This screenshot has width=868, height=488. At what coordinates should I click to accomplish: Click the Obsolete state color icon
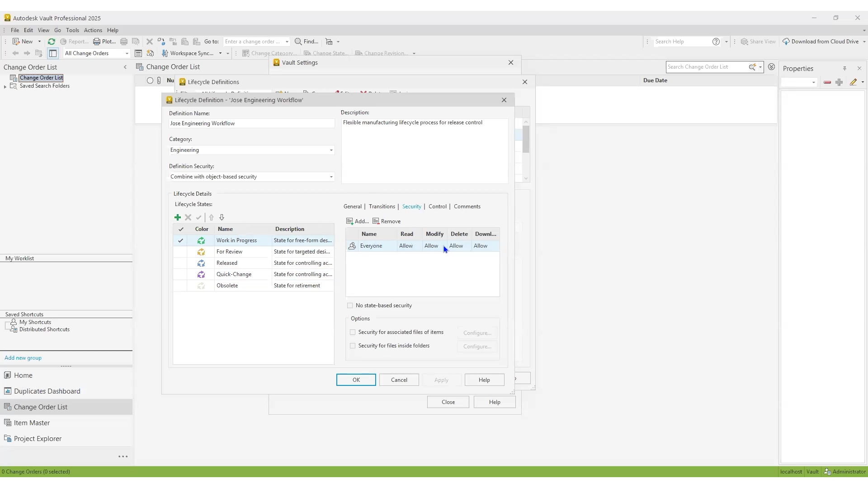click(x=201, y=286)
